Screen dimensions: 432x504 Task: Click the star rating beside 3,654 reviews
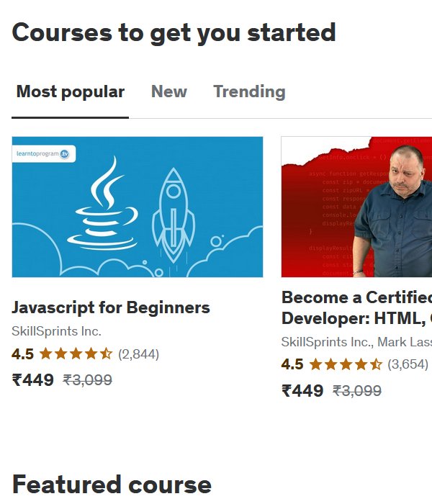click(346, 364)
